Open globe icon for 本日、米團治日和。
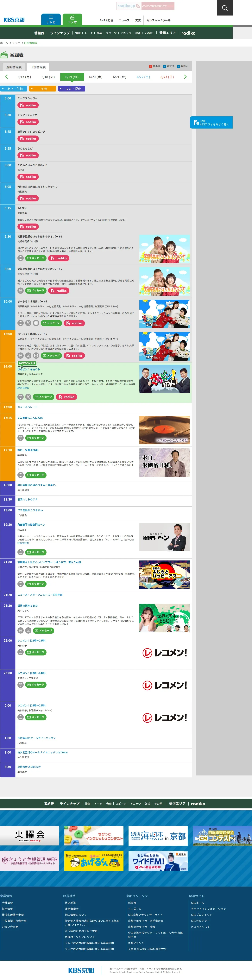 coord(21,475)
